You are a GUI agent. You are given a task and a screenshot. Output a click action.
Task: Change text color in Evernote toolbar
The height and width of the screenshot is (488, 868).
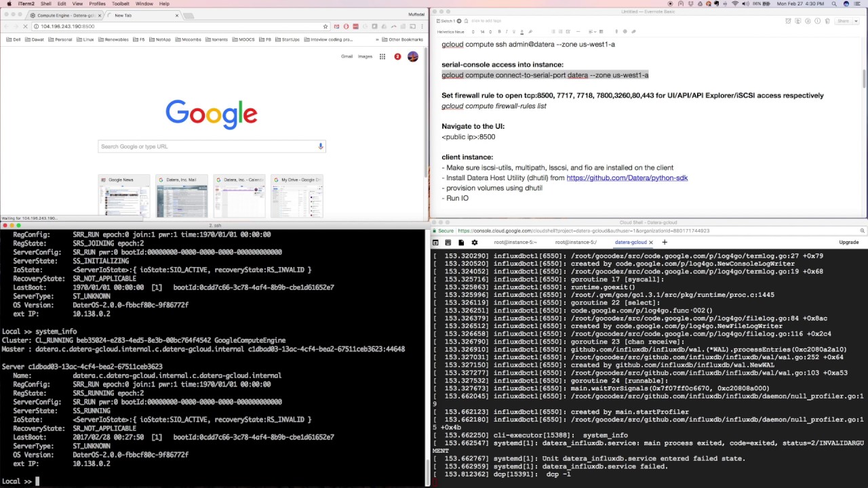pyautogui.click(x=521, y=31)
